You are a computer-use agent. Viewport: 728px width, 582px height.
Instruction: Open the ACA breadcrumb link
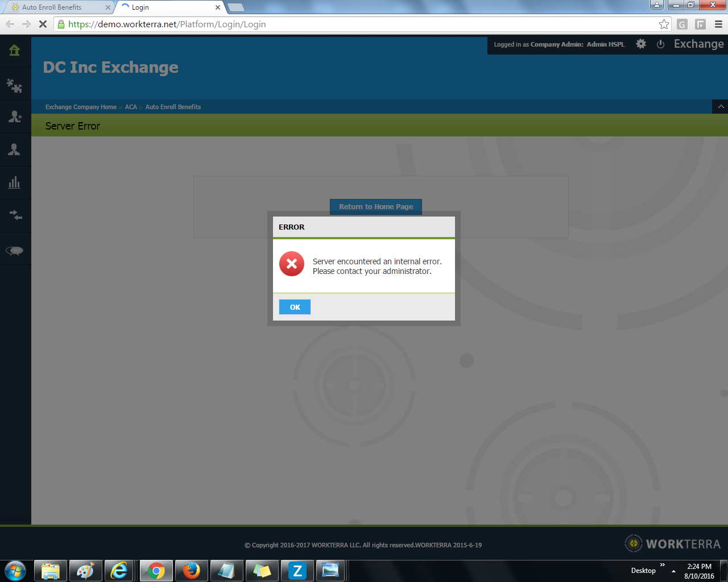tap(131, 107)
